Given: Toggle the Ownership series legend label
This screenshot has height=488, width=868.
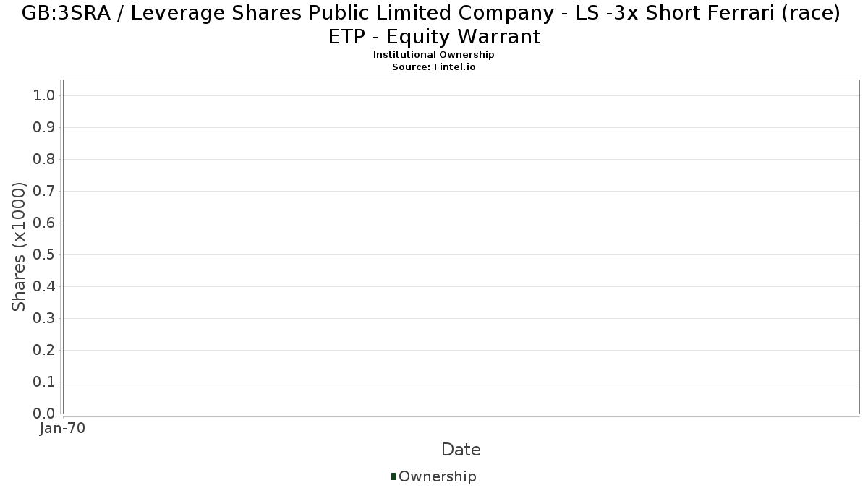Looking at the screenshot, I should point(437,476).
